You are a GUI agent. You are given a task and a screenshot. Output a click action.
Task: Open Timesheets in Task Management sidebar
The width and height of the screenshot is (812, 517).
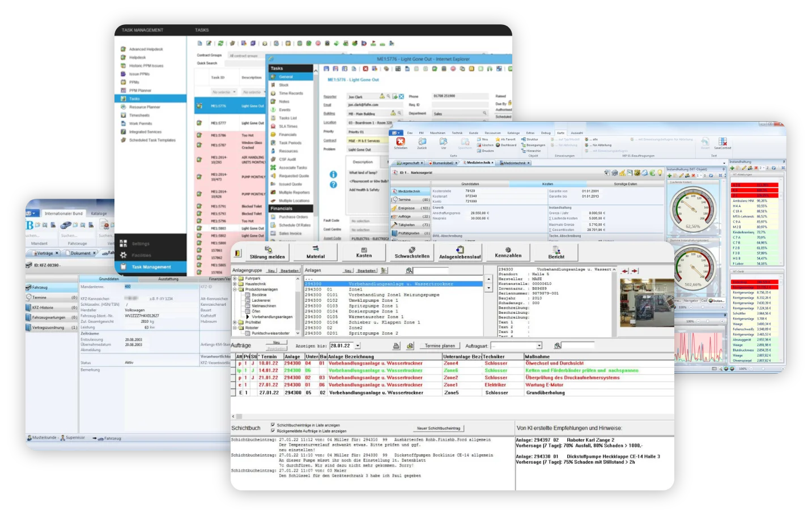(139, 115)
